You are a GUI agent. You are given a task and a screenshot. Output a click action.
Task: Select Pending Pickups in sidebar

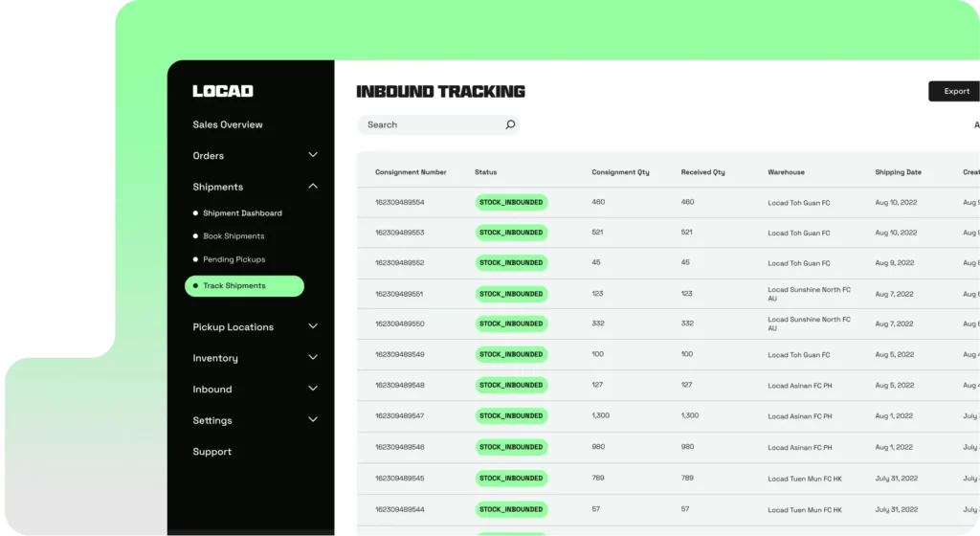[234, 259]
